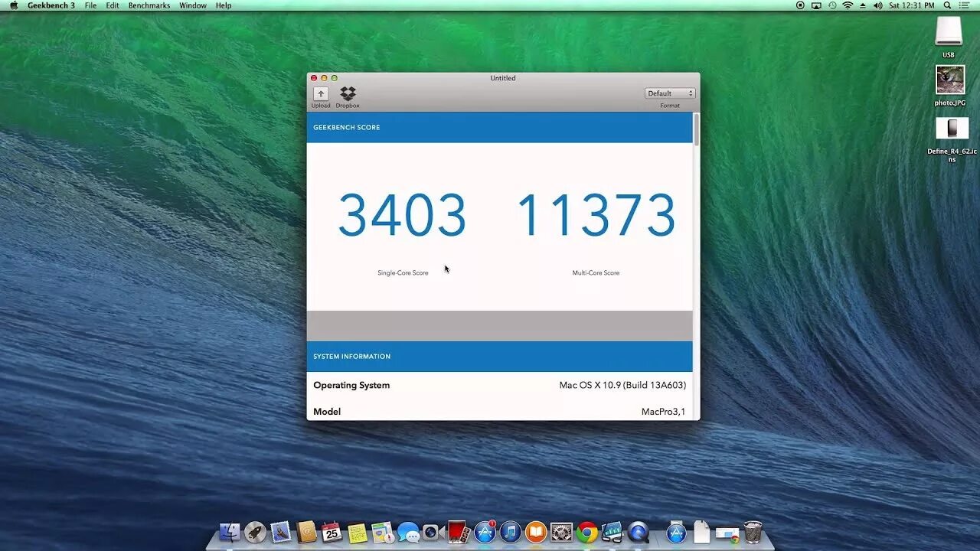Click the Dropbox toolbar icon
The image size is (980, 551).
(x=348, y=93)
